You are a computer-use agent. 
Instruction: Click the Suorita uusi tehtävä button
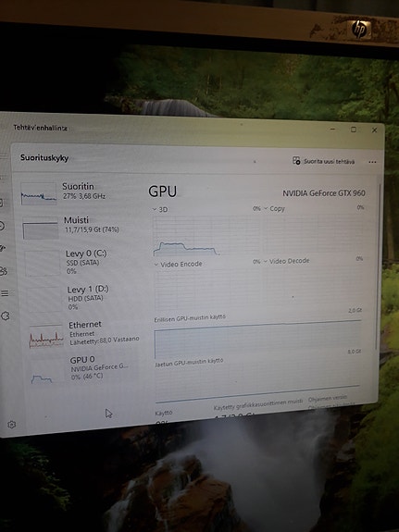(324, 161)
